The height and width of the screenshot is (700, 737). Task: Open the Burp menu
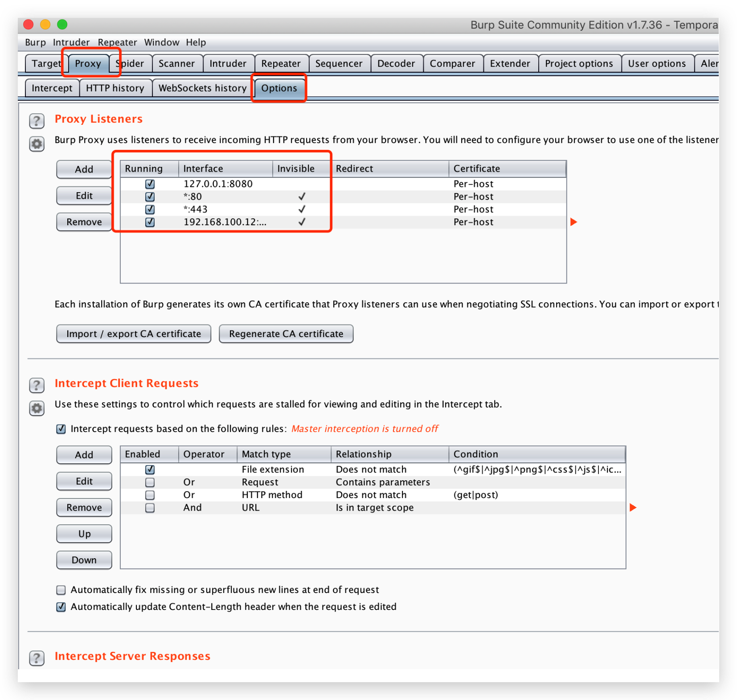pyautogui.click(x=35, y=42)
